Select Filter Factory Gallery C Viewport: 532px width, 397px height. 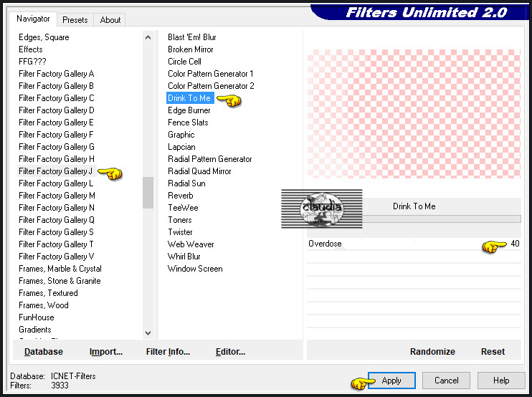(57, 98)
